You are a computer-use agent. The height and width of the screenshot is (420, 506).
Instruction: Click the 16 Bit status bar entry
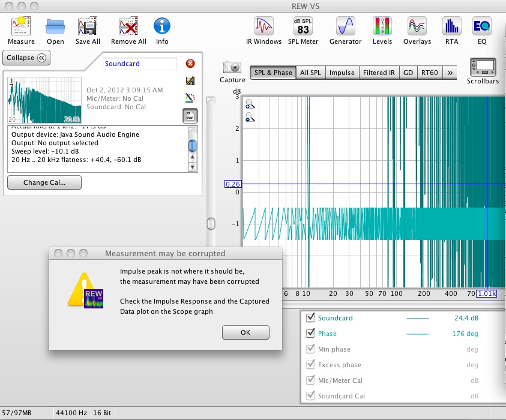click(x=102, y=413)
